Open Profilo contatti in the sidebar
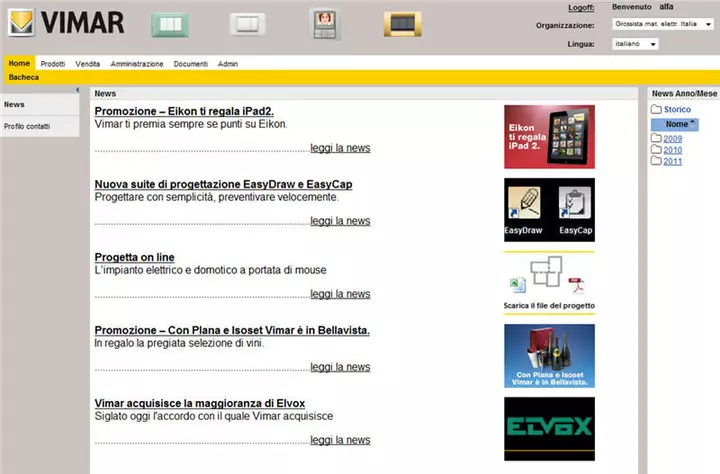 (x=39, y=126)
